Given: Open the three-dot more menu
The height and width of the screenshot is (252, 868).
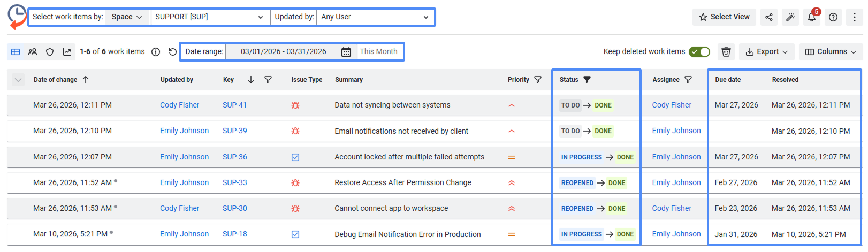Looking at the screenshot, I should click(855, 17).
